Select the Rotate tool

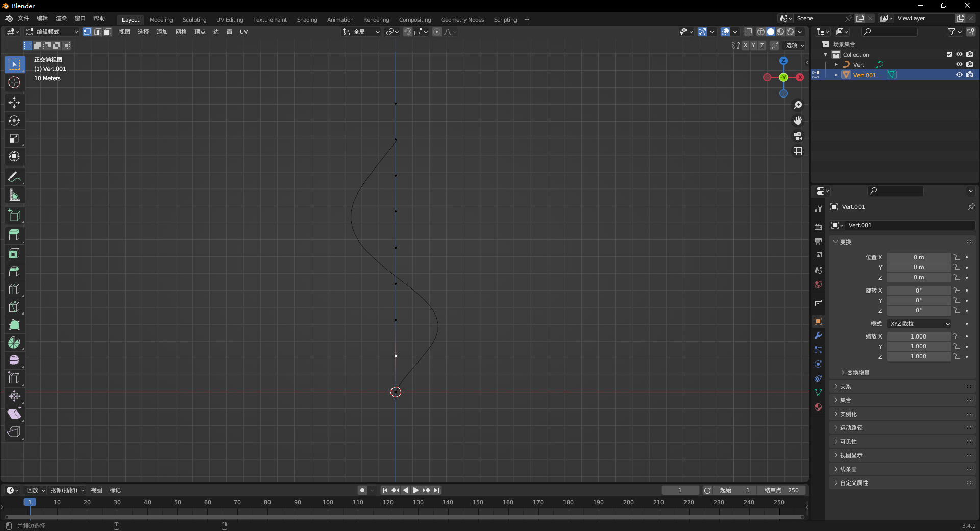click(x=14, y=120)
